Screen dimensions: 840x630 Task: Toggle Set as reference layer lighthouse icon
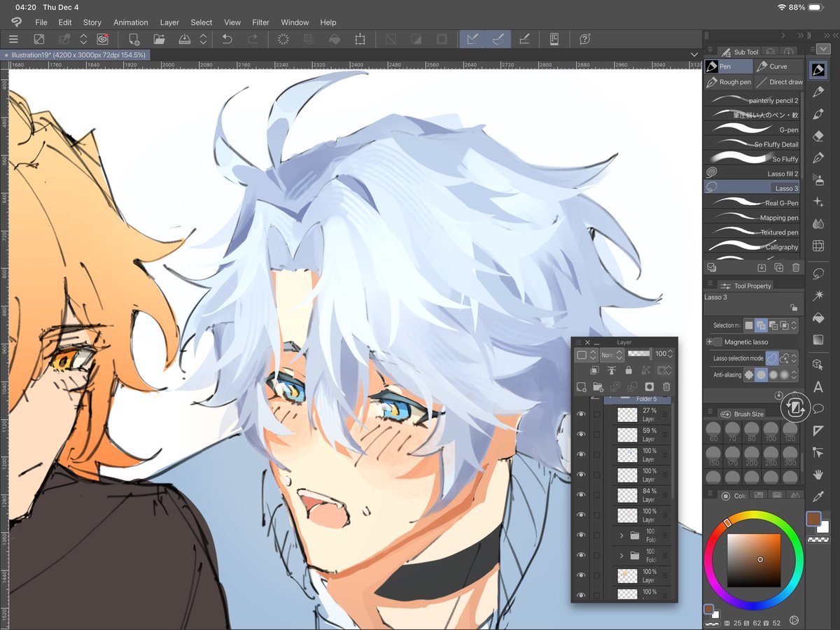[611, 370]
